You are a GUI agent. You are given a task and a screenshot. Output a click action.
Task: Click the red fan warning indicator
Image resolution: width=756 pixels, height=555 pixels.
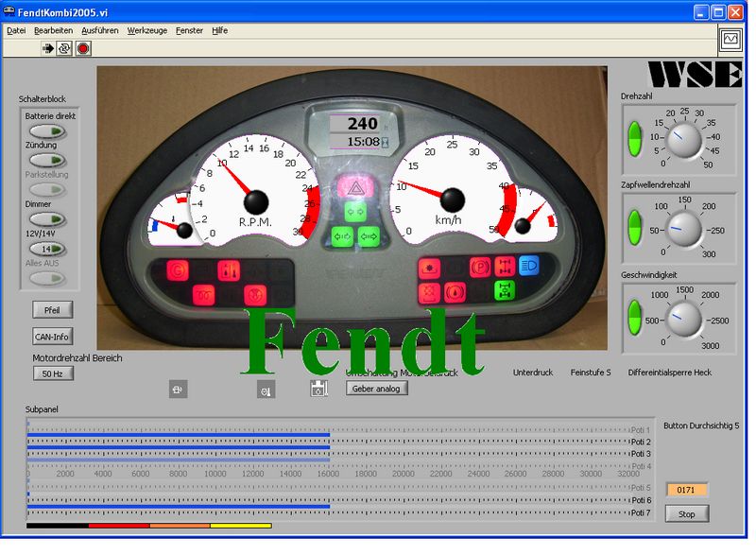coord(255,295)
